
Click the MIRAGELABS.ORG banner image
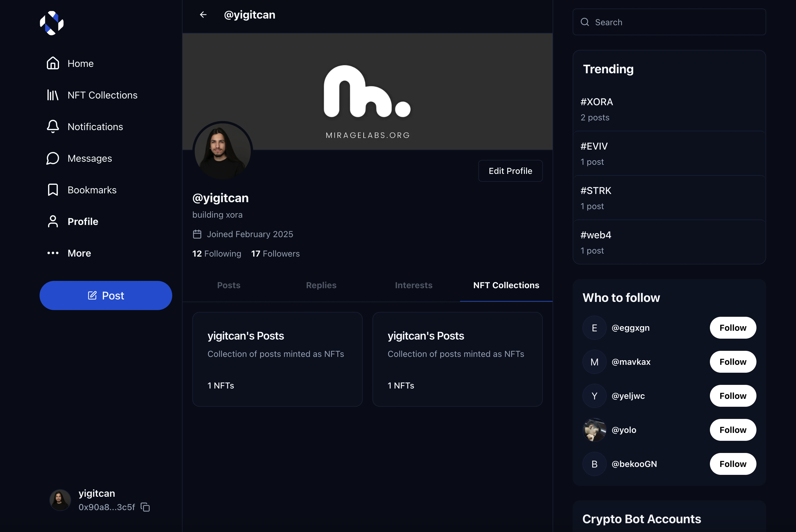click(368, 92)
